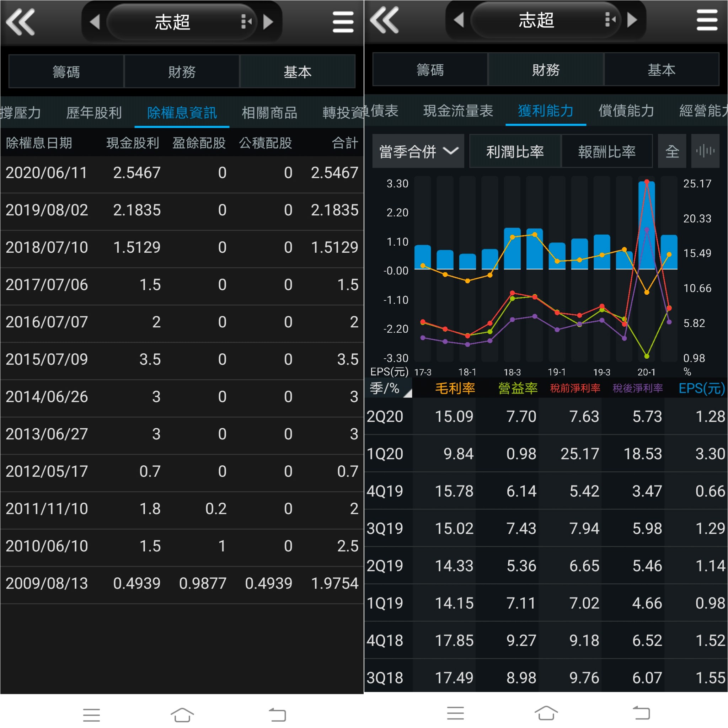Open the left screen's hamburger menu
This screenshot has width=728, height=728.
tap(343, 22)
